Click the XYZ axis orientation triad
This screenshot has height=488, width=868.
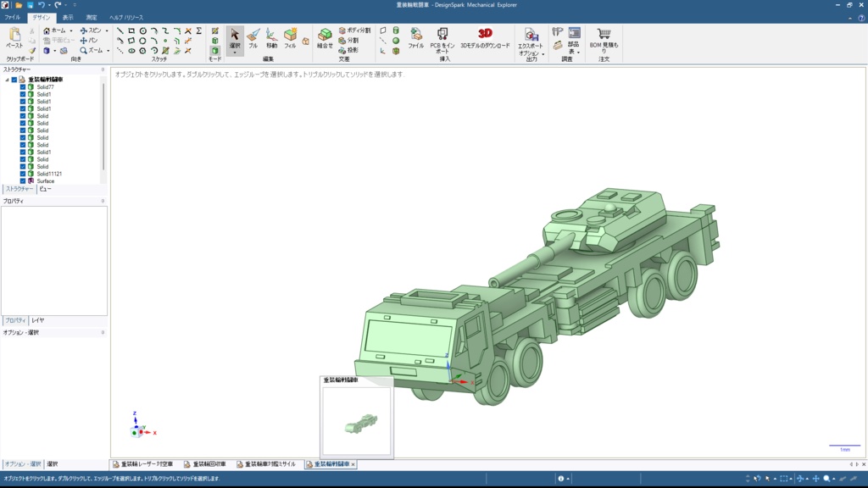click(x=141, y=425)
